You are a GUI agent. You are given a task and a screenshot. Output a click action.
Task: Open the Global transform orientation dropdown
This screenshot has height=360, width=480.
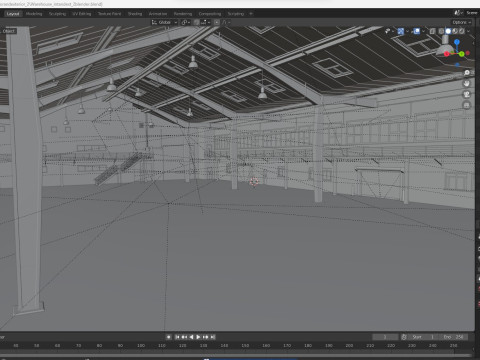[164, 22]
